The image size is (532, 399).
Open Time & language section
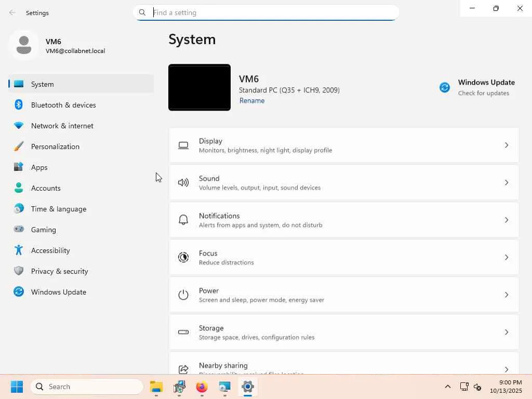[81, 209]
